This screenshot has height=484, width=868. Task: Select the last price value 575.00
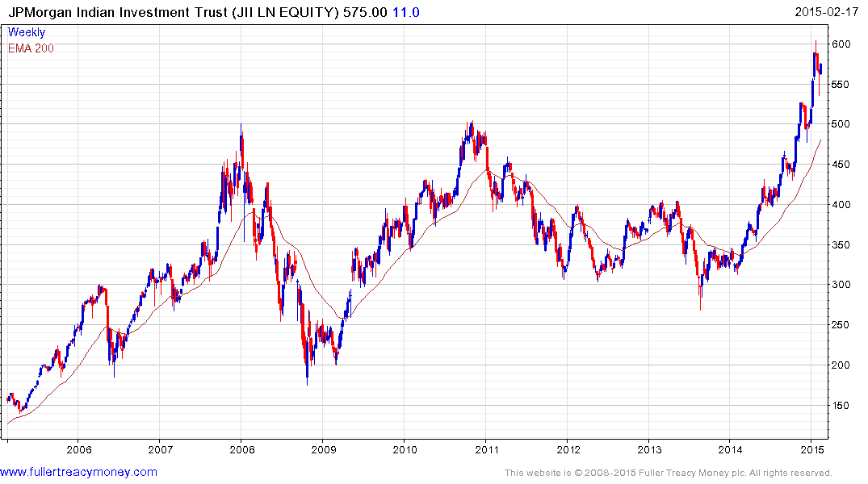(365, 12)
